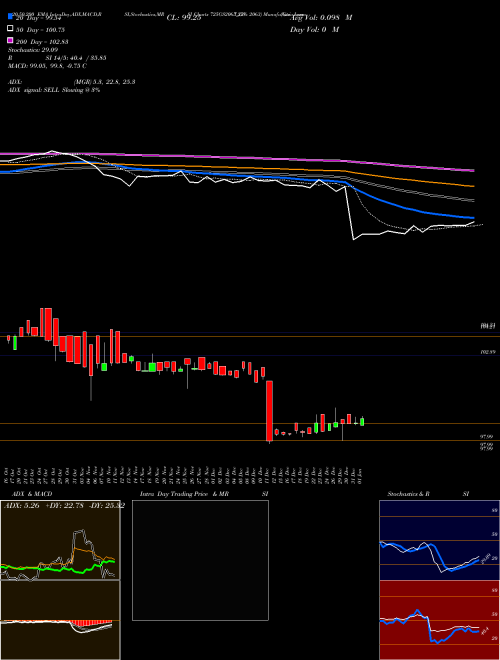500x660 pixels.
Task: Click the last green candlestick on the chart
Action: tap(362, 421)
